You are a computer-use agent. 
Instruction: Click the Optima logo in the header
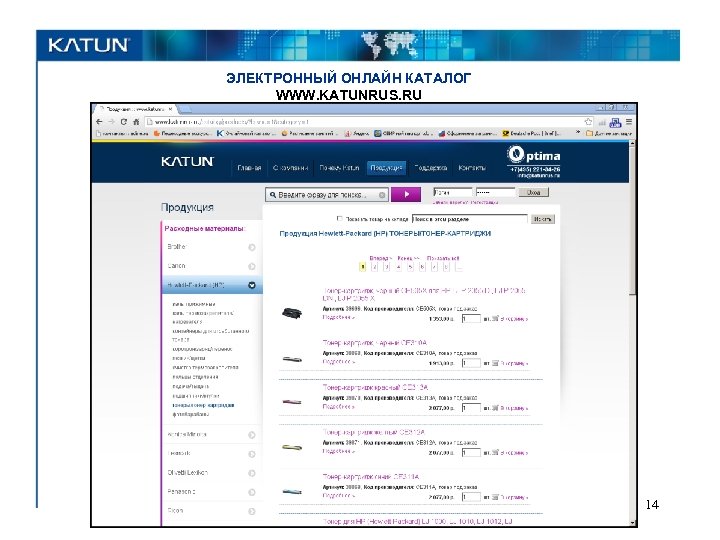534,155
